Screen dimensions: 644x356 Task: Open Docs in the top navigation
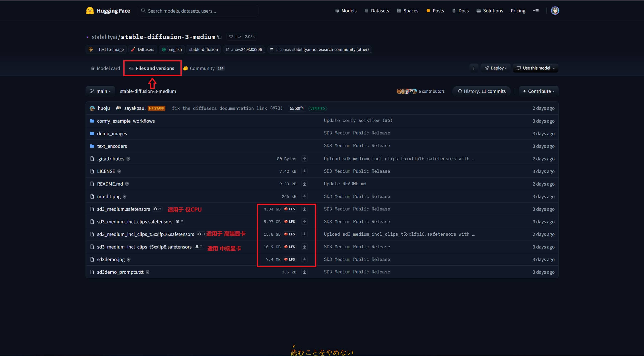tap(460, 11)
